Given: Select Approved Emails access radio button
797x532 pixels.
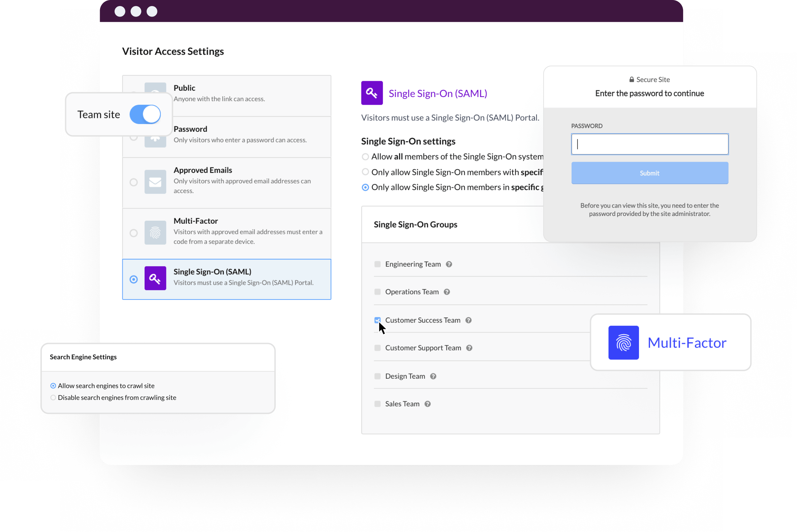Looking at the screenshot, I should pos(134,182).
